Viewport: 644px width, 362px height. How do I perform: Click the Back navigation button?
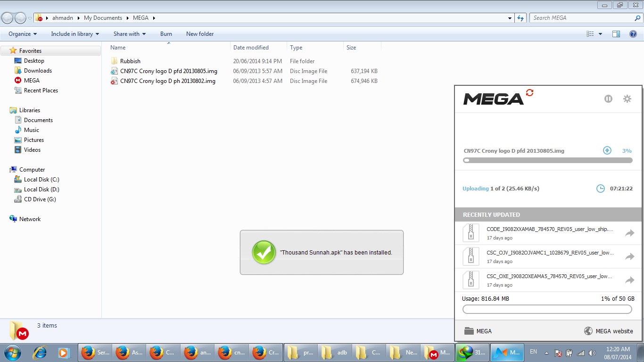click(x=8, y=18)
